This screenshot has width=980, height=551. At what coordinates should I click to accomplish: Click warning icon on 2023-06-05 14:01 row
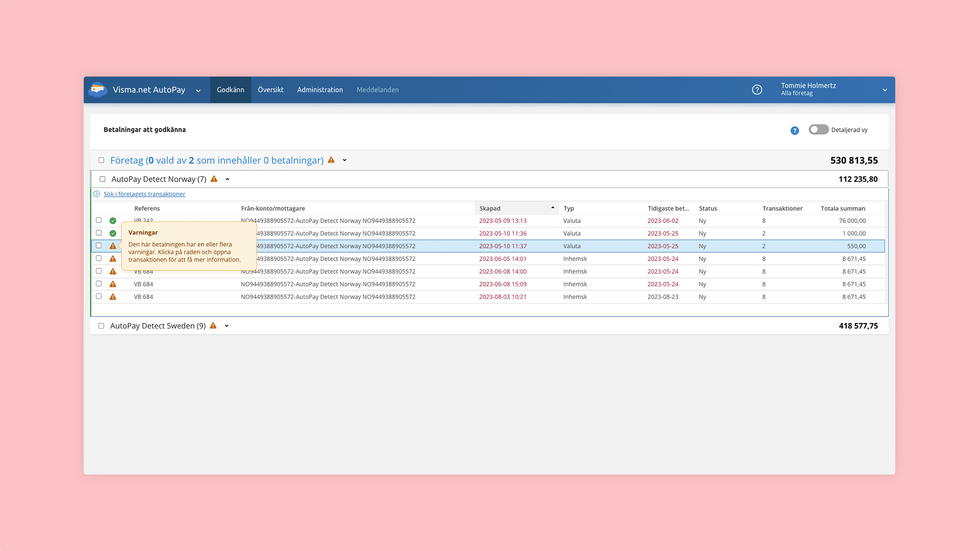coord(113,259)
